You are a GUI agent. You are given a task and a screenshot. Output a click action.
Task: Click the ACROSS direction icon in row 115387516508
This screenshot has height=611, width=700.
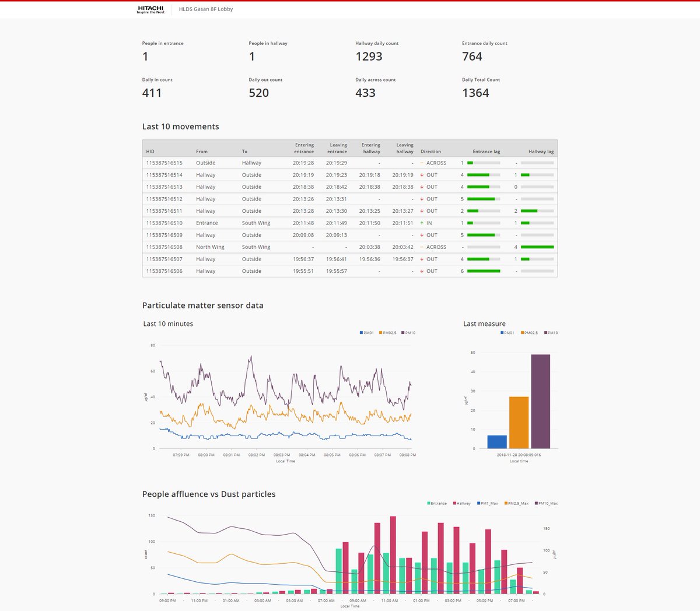422,247
